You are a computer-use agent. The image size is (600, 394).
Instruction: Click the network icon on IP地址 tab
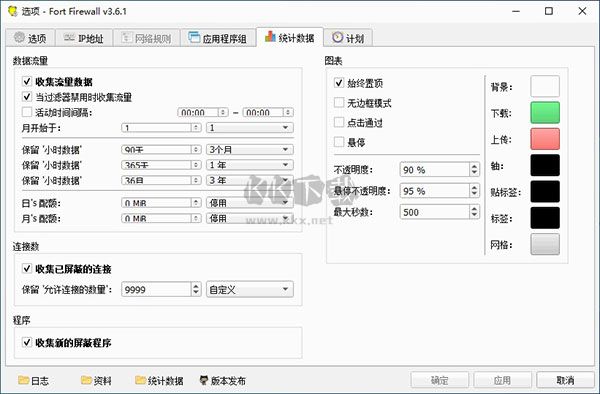click(69, 37)
